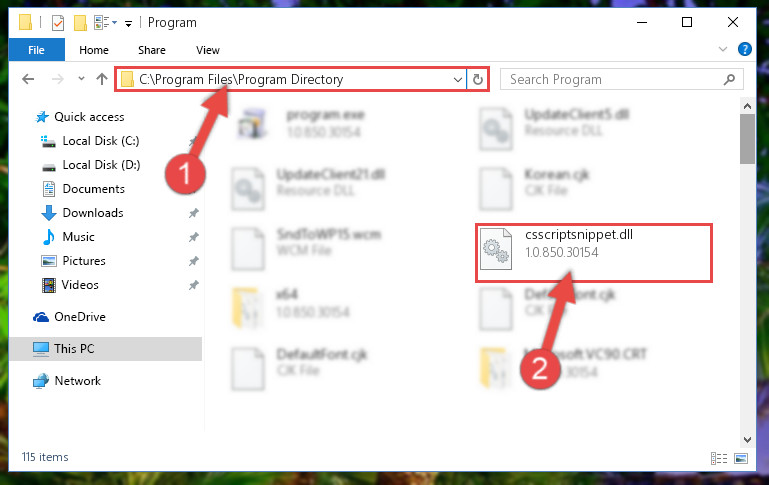This screenshot has height=485, width=769.
Task: Select csscriptsnippet.dll file
Action: (593, 253)
